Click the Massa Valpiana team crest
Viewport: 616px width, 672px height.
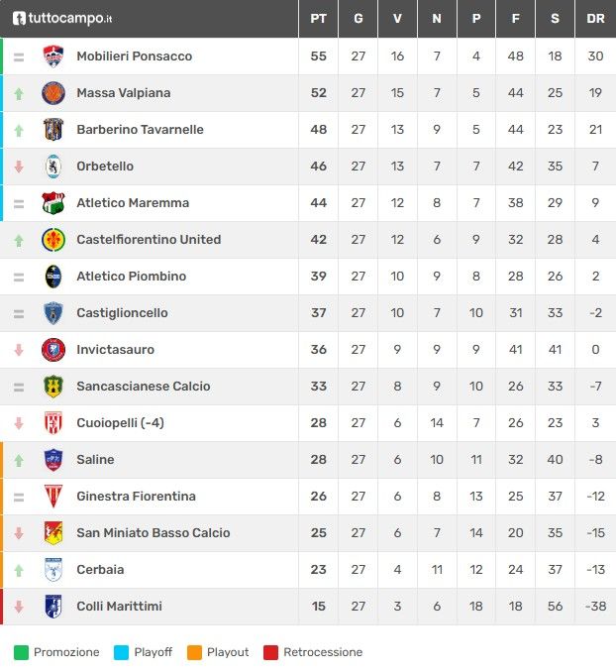click(x=53, y=93)
